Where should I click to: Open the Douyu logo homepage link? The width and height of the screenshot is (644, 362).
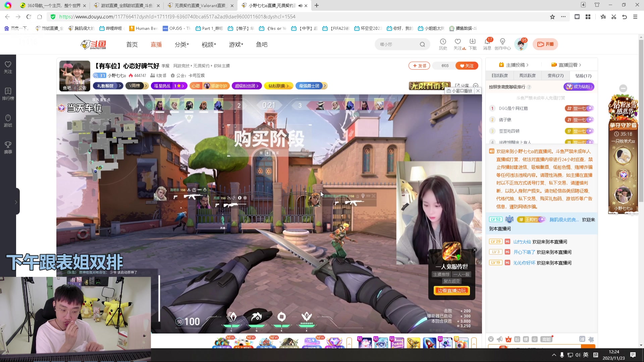(x=94, y=44)
